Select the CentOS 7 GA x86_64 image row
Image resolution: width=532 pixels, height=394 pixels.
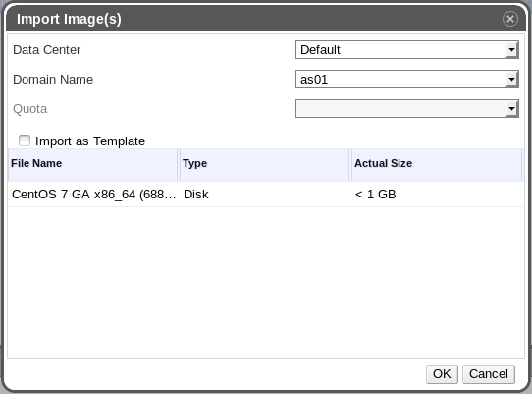(x=266, y=195)
